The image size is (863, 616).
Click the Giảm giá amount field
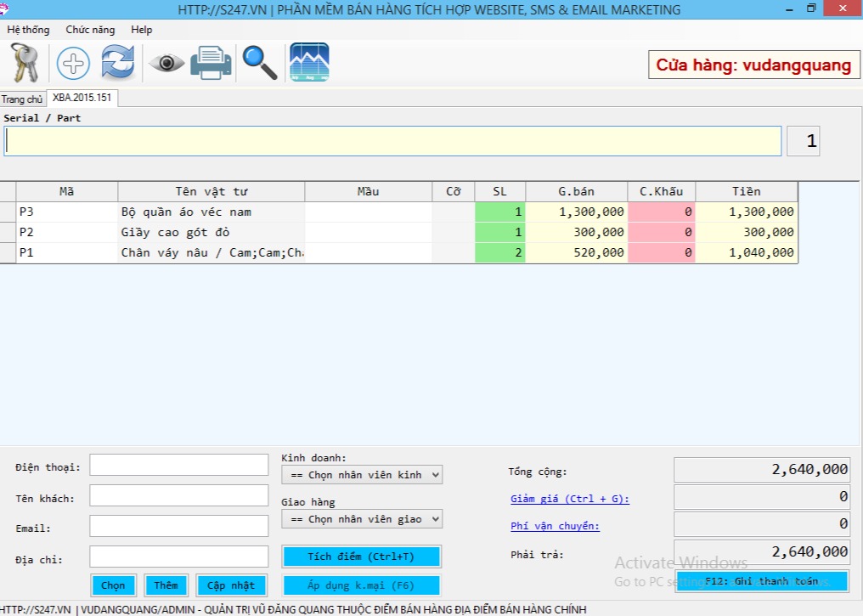click(762, 496)
